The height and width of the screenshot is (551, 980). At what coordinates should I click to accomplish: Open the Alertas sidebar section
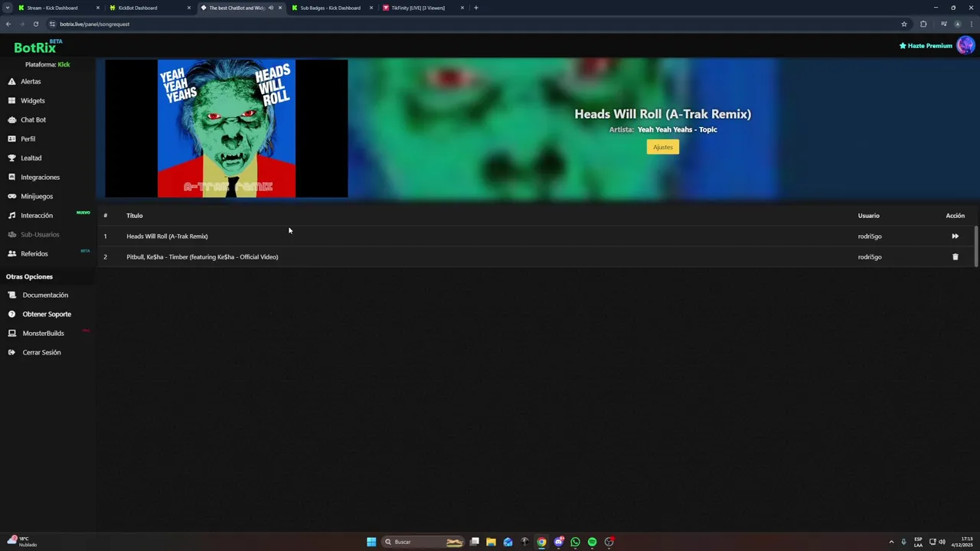click(x=24, y=81)
